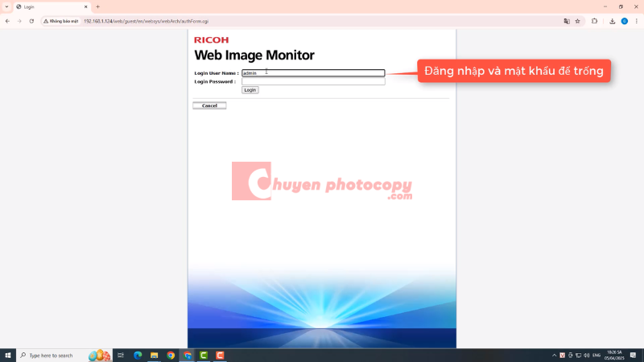Minimize the browser window
This screenshot has width=644, height=362.
click(605, 7)
